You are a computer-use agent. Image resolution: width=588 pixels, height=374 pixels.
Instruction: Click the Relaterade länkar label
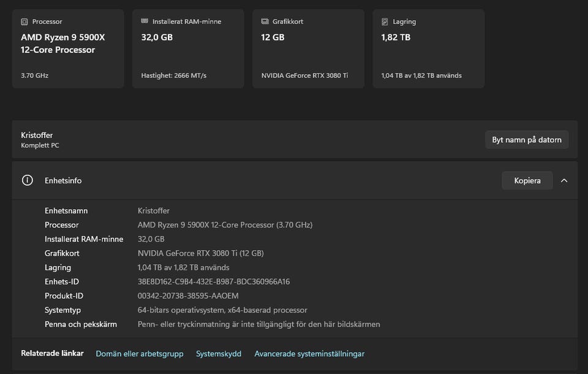click(52, 353)
